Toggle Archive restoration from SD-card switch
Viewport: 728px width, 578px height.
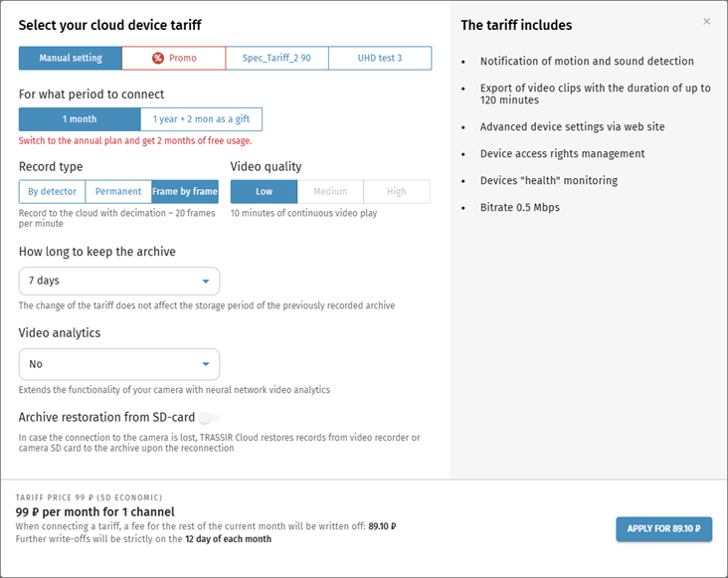point(209,418)
